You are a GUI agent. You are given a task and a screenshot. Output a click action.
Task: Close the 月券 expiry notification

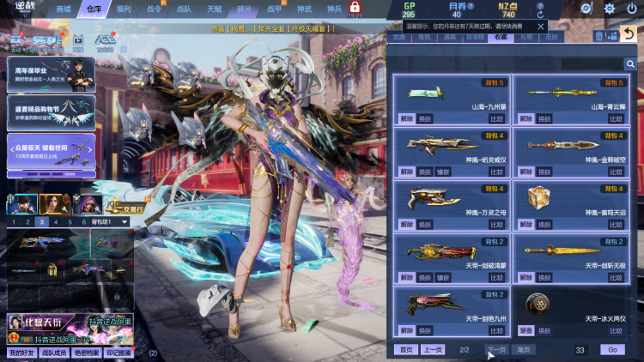[540, 27]
